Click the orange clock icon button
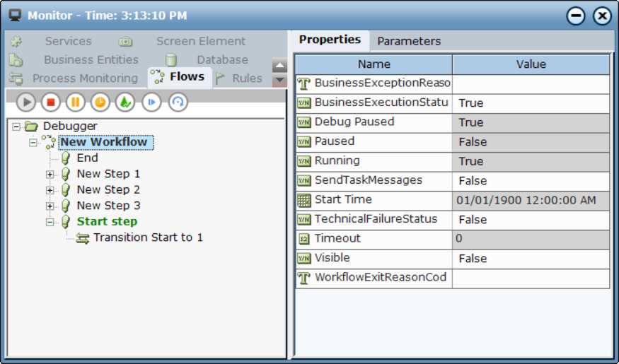Viewport: 619px width, 364px height. 100,102
